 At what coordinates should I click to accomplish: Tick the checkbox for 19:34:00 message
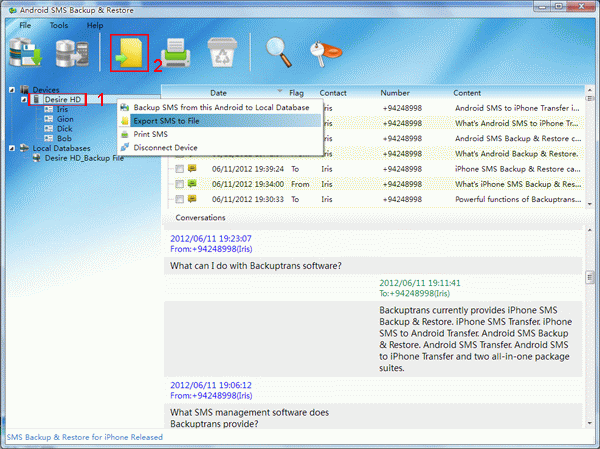click(179, 184)
